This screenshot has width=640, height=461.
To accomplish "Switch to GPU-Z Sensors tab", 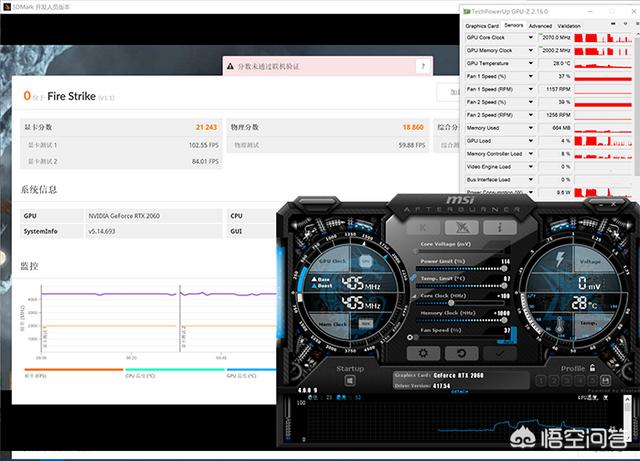I will [513, 25].
